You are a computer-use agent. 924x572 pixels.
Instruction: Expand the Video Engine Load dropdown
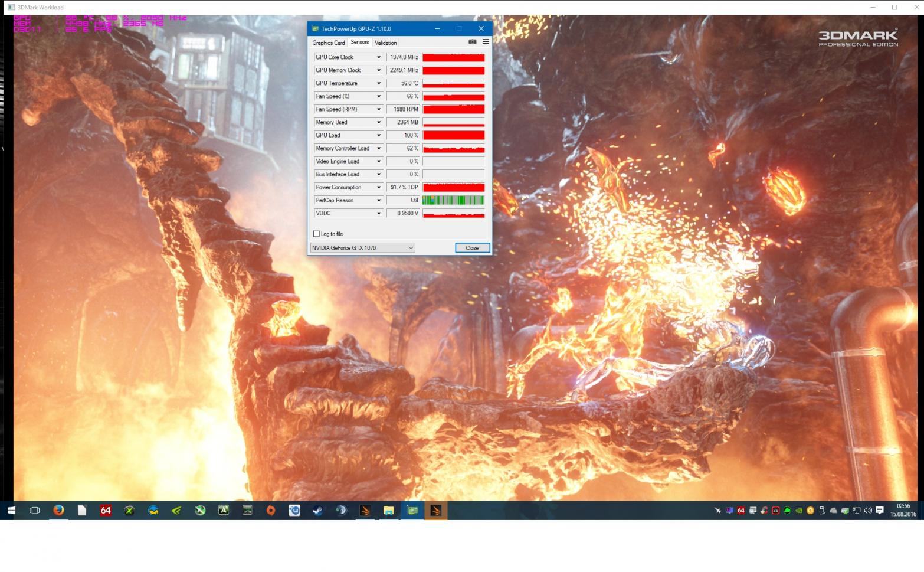[379, 161]
